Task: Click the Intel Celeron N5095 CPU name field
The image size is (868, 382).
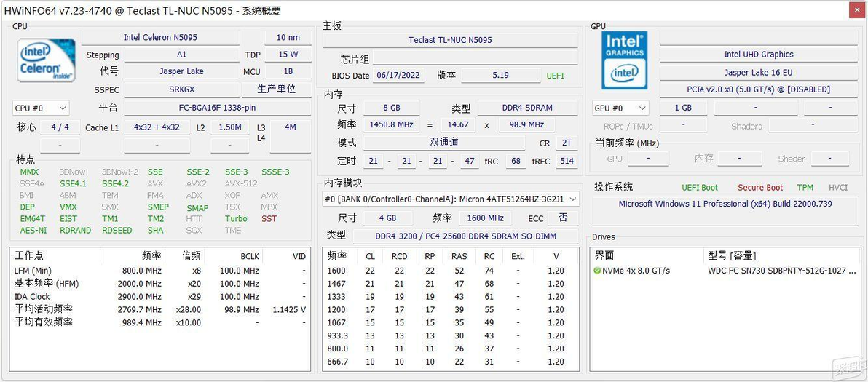Action: [x=160, y=38]
